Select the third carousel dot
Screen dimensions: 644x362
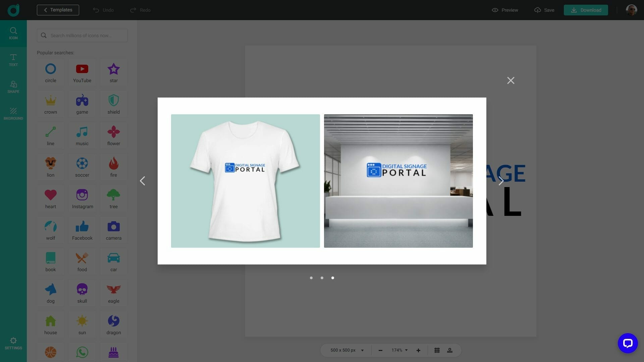pos(332,278)
